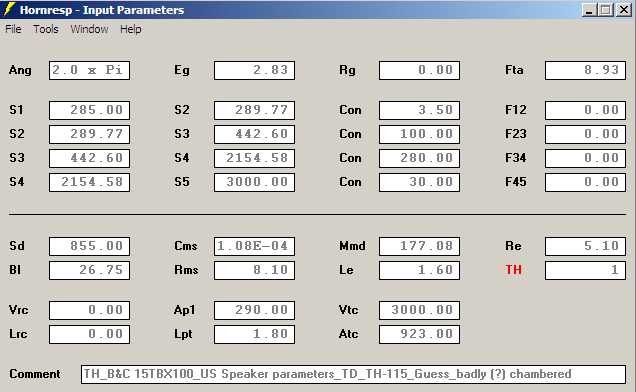The image size is (636, 392).
Task: Click the TH field showing 1
Action: pyautogui.click(x=585, y=270)
